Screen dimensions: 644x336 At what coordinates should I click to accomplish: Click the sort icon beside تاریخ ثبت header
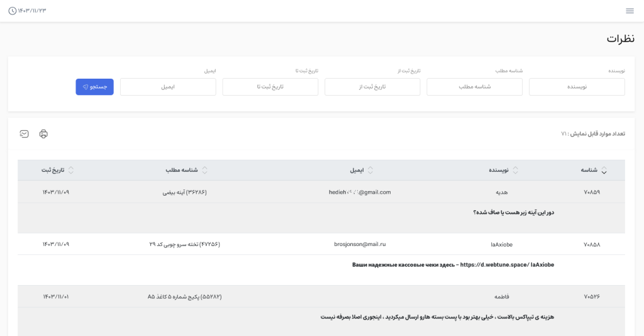tap(71, 171)
